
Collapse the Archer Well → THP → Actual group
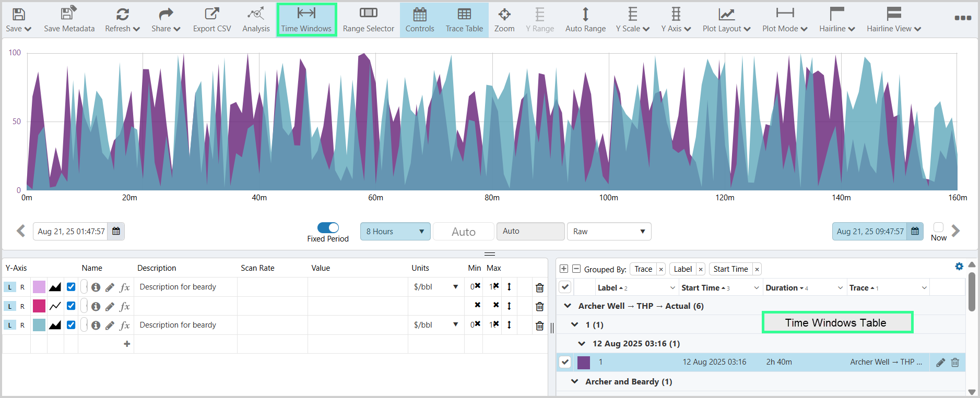coord(568,306)
